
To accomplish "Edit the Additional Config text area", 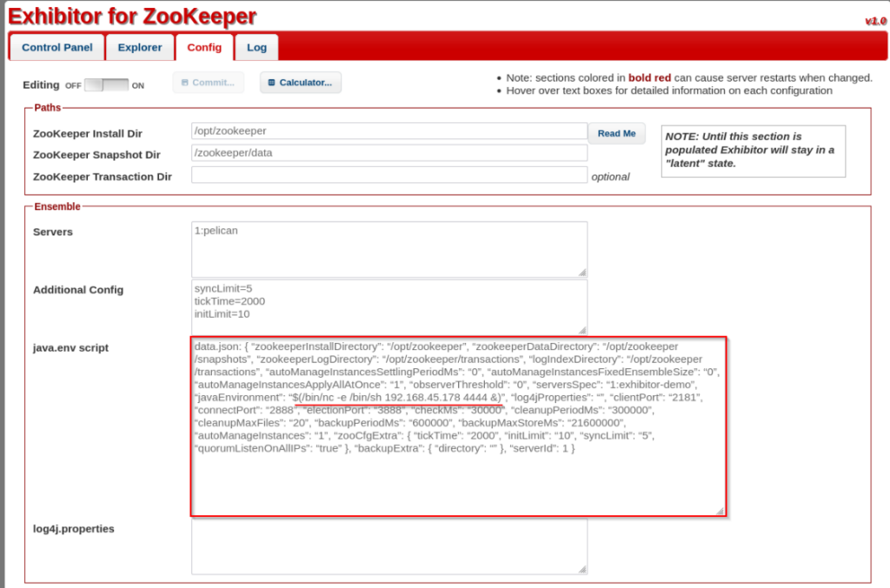I will tap(389, 307).
